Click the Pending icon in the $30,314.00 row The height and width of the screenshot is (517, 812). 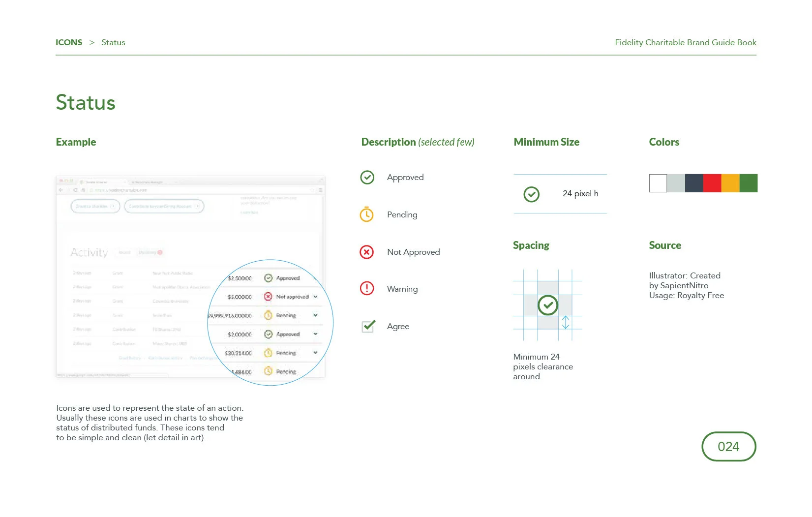tap(268, 353)
